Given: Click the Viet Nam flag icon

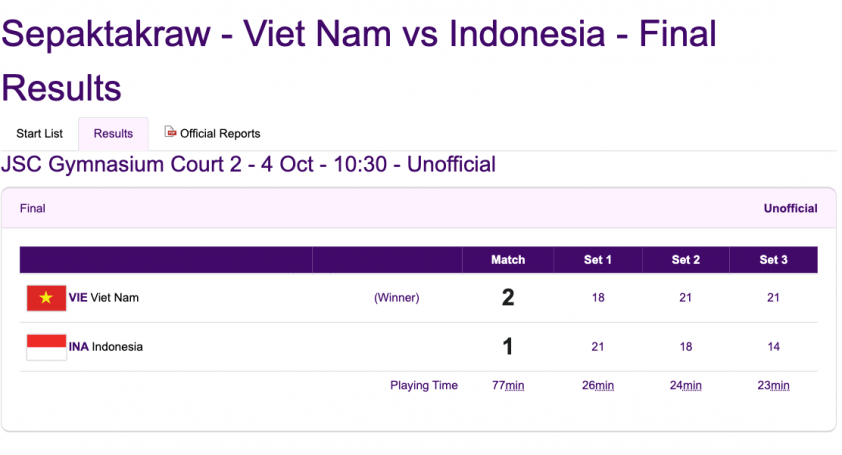Looking at the screenshot, I should 46,298.
